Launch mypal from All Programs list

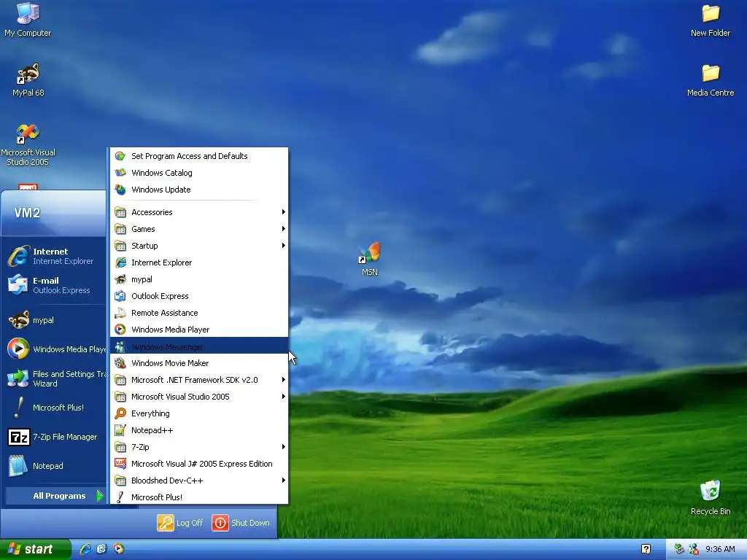point(199,279)
